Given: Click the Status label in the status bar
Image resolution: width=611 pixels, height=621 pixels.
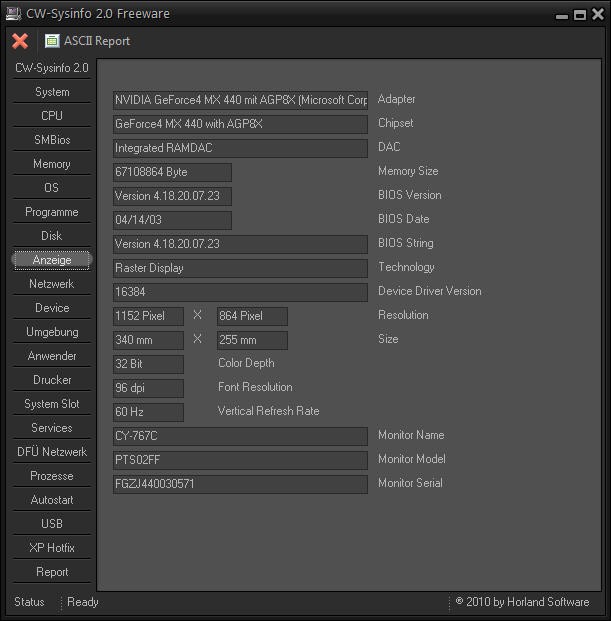Looking at the screenshot, I should (29, 602).
